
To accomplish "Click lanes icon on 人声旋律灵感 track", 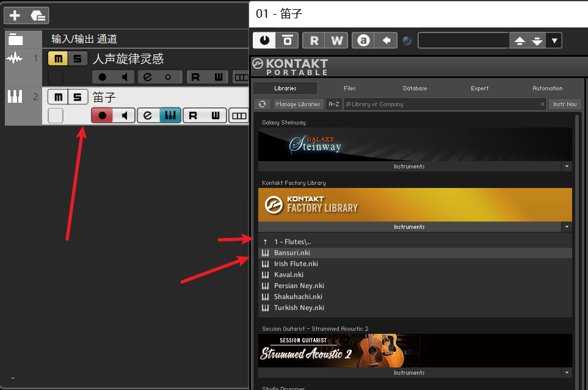I will 241,78.
